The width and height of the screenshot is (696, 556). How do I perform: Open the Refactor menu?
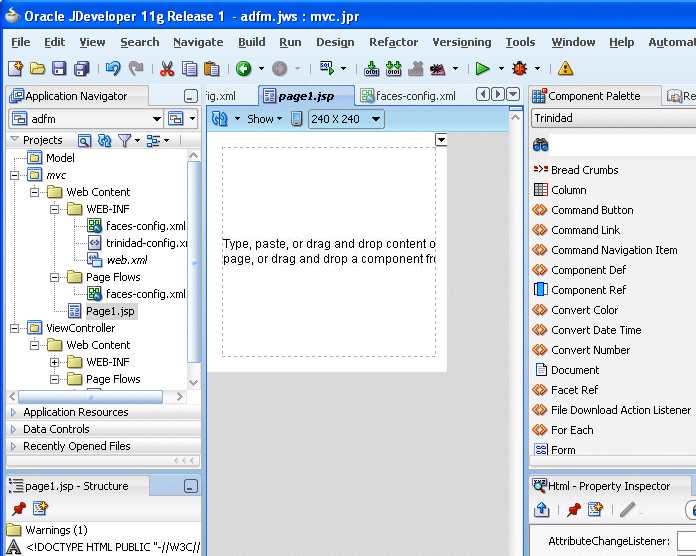(393, 42)
